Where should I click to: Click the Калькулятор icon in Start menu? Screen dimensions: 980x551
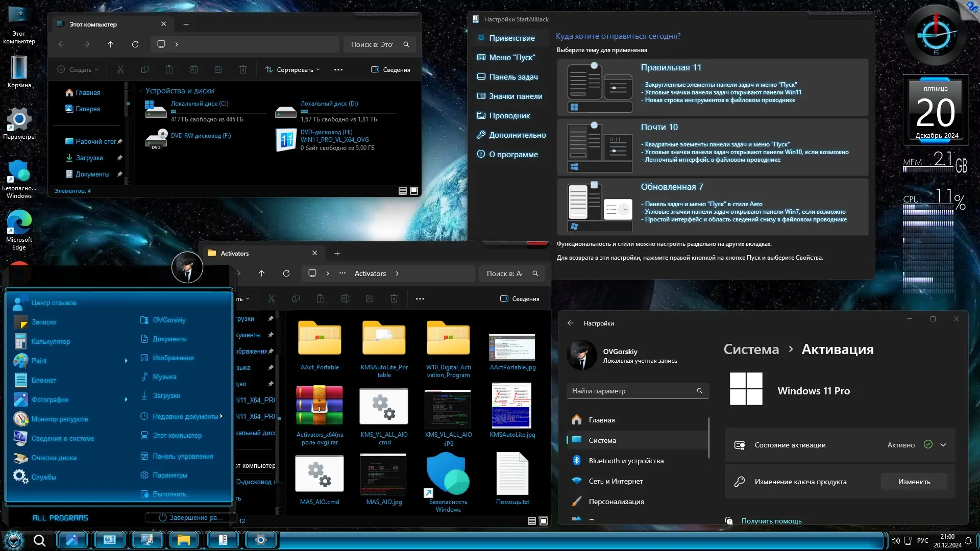[x=20, y=341]
